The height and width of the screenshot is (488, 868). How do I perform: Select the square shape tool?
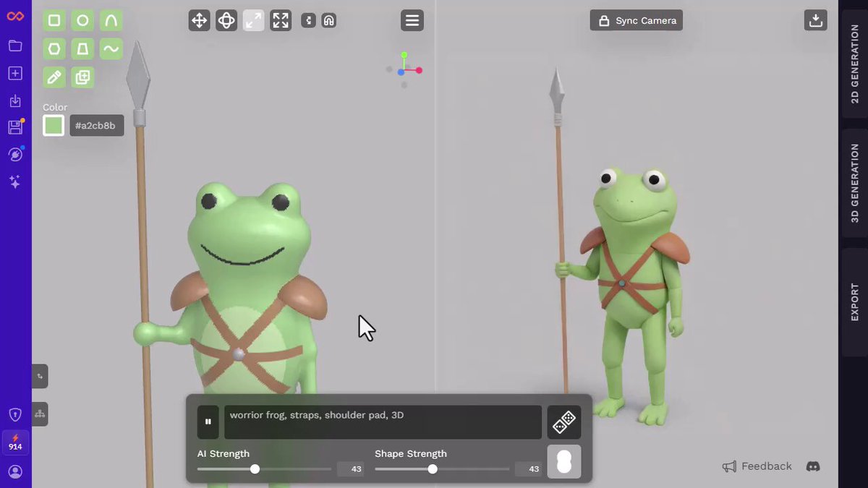(x=54, y=21)
